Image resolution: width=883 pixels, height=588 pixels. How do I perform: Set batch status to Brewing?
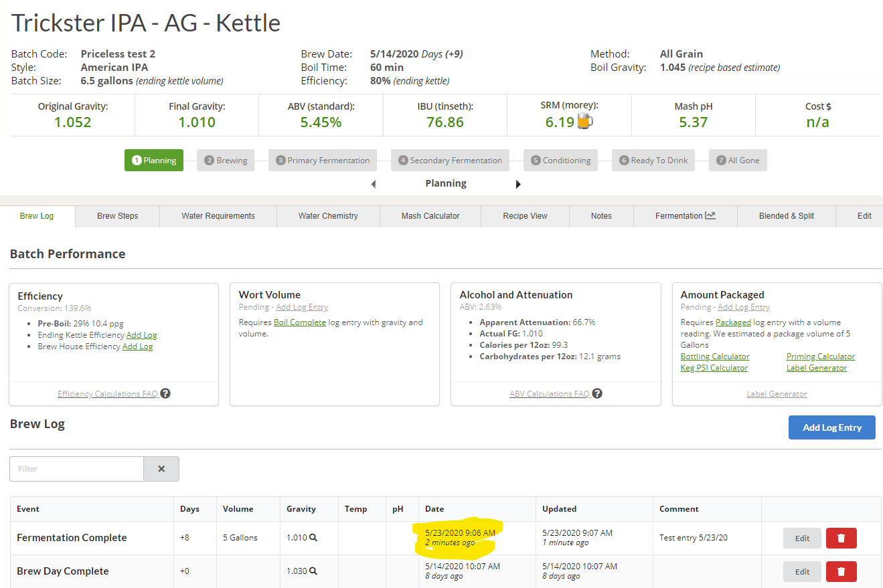[x=226, y=161]
